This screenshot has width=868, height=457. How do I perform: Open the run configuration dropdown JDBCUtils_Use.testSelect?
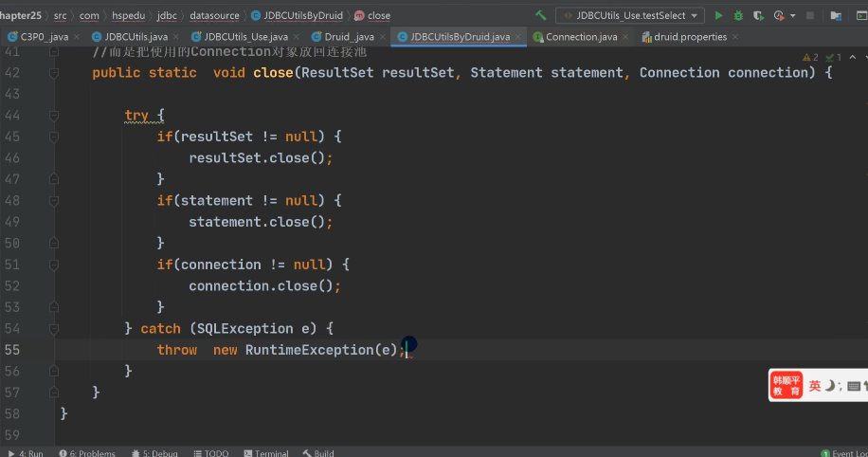click(630, 15)
